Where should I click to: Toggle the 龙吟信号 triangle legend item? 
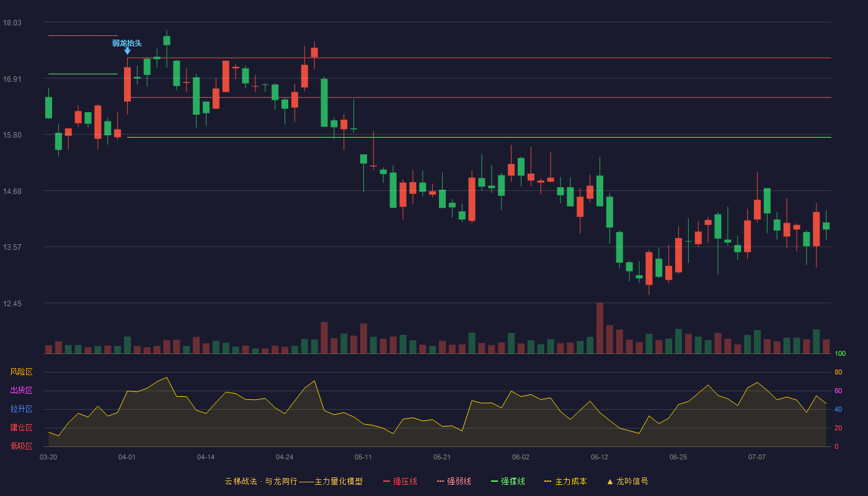pyautogui.click(x=627, y=481)
